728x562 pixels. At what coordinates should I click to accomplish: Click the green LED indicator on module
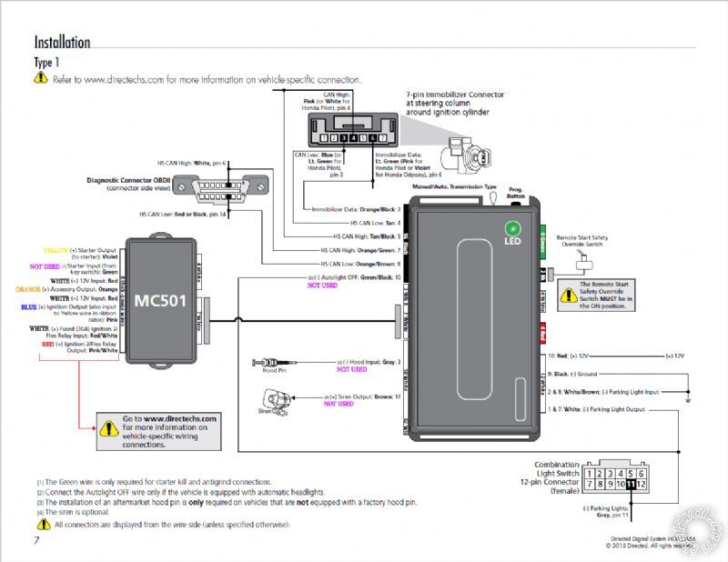coord(512,229)
